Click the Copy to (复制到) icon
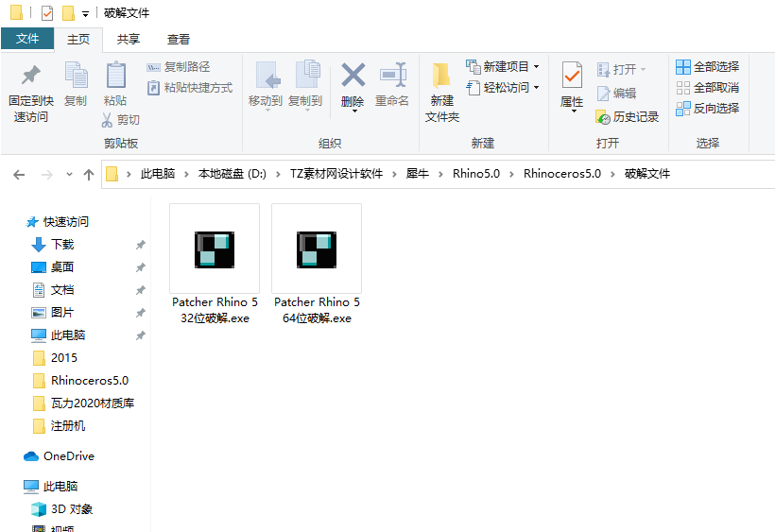 pos(306,74)
